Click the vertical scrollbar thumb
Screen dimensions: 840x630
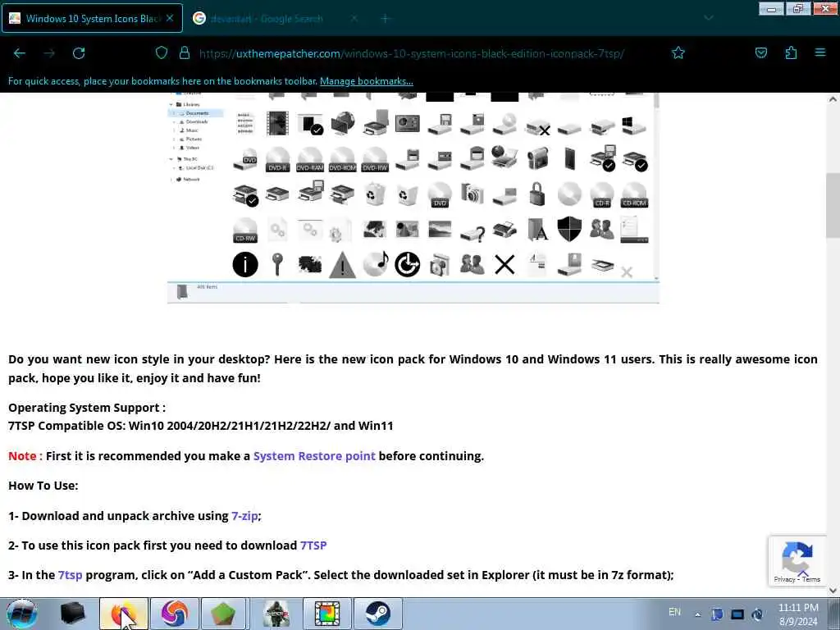click(x=833, y=206)
